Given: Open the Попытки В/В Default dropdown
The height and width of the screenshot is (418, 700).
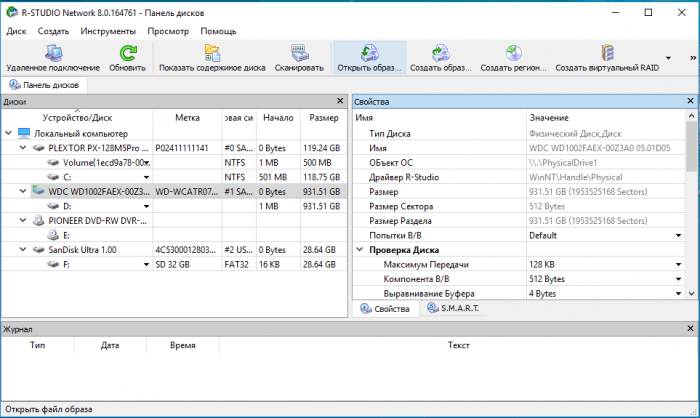Looking at the screenshot, I should point(677,235).
